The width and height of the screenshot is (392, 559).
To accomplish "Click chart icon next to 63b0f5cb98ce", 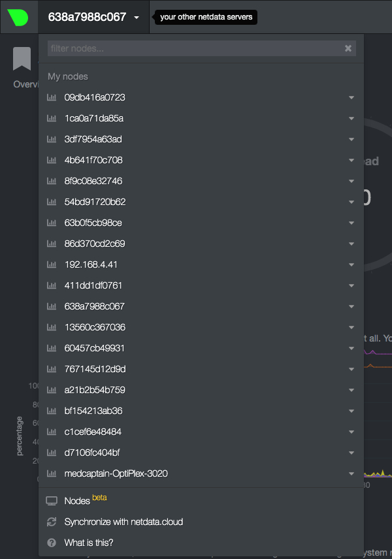I will [52, 223].
